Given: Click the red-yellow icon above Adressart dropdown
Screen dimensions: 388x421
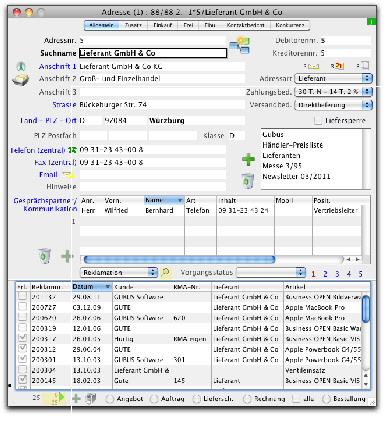Looking at the screenshot, I should pos(338,66).
